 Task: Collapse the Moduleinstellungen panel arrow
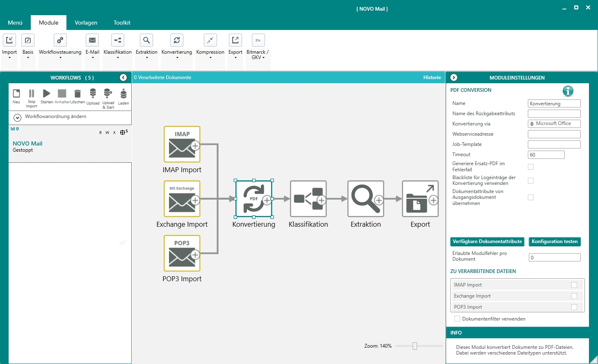pos(454,77)
